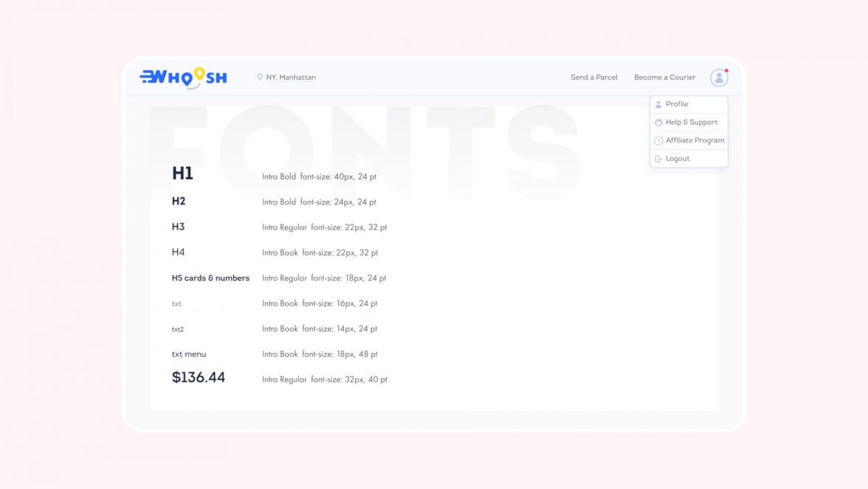Click the Whoosh logo

click(183, 78)
